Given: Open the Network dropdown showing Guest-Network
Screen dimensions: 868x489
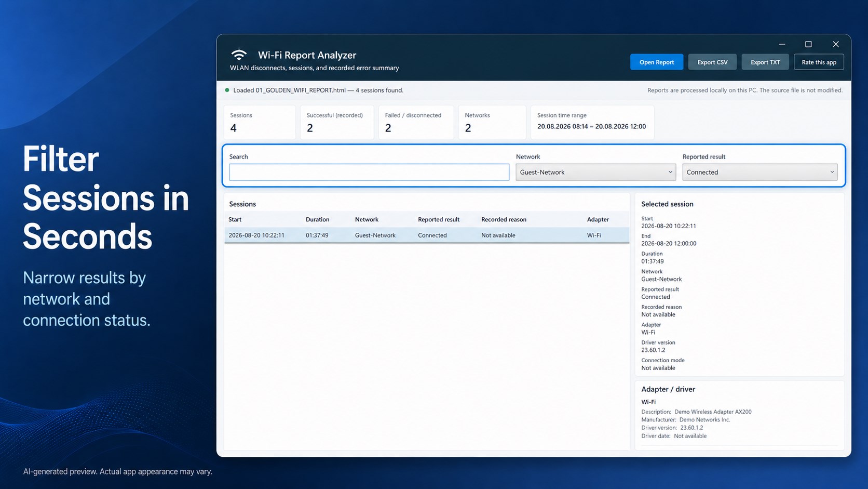Looking at the screenshot, I should coord(595,172).
